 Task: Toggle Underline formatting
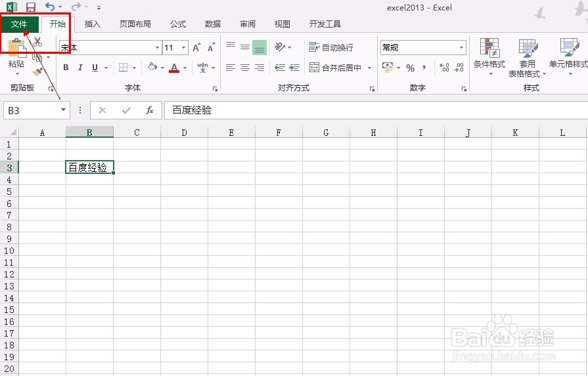95,68
